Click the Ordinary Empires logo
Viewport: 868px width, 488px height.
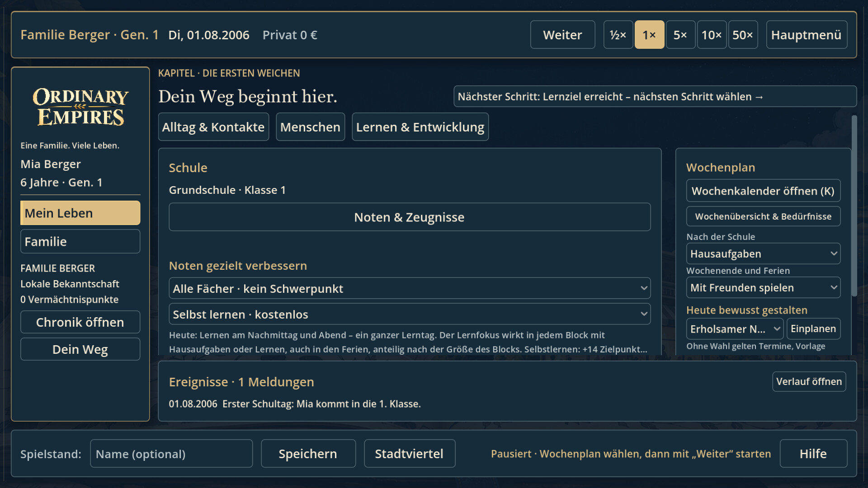pyautogui.click(x=80, y=107)
